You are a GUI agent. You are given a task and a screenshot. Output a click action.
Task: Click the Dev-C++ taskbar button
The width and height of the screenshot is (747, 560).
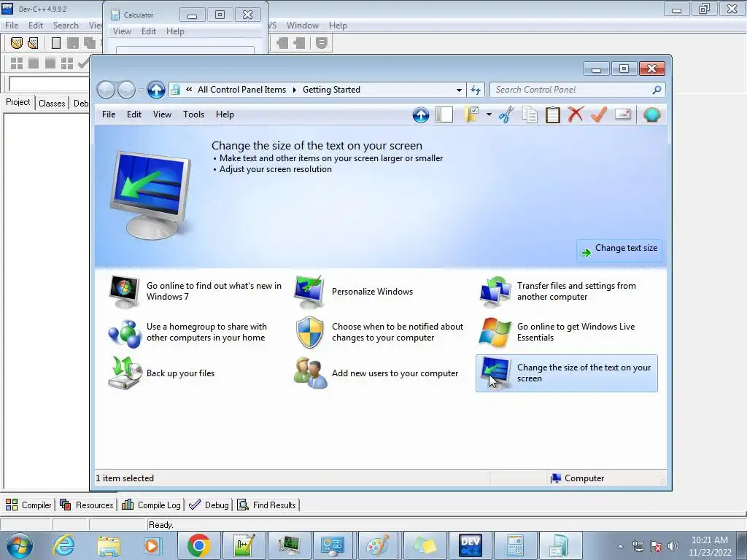point(471,545)
